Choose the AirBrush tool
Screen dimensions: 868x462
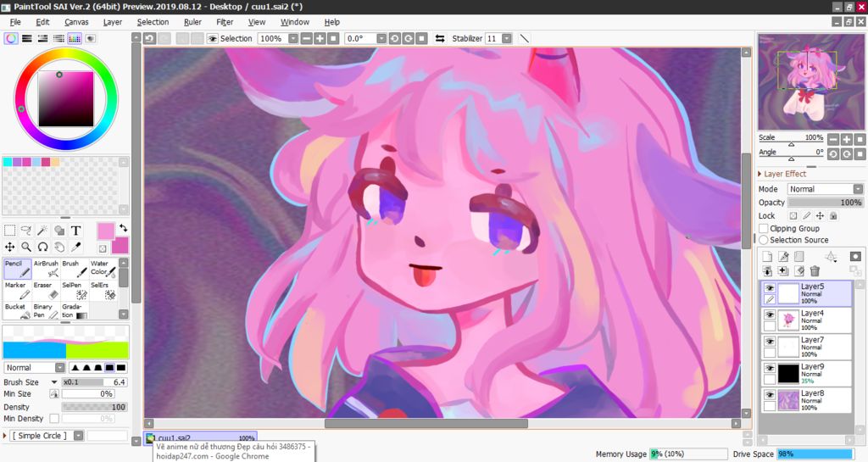[x=46, y=269]
